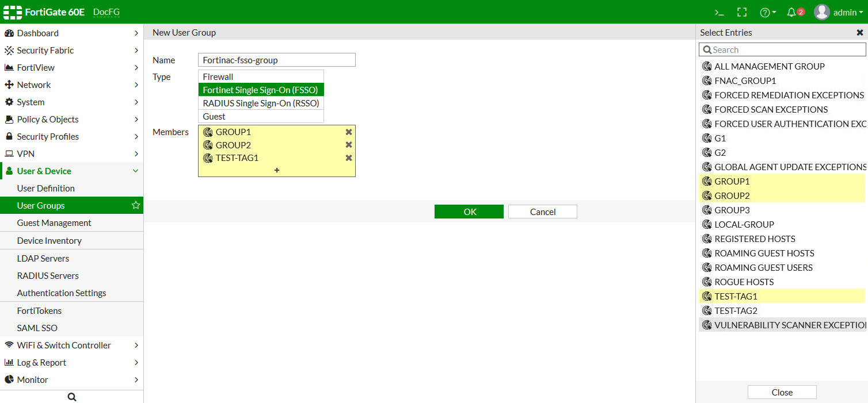The height and width of the screenshot is (403, 868).
Task: Select REGISTERED HOSTS entry
Action: point(782,239)
